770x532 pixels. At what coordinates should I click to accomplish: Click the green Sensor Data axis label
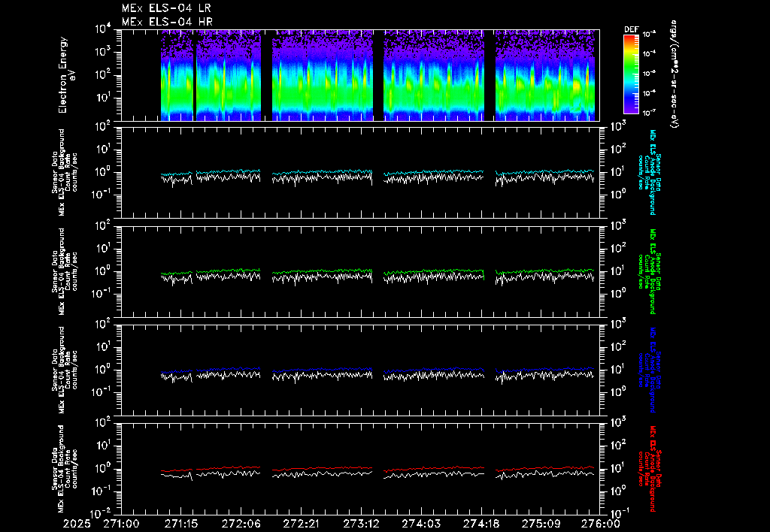[x=649, y=271]
